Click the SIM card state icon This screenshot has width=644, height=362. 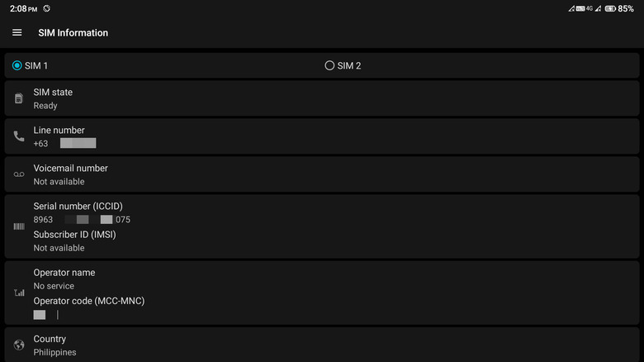[x=18, y=98]
